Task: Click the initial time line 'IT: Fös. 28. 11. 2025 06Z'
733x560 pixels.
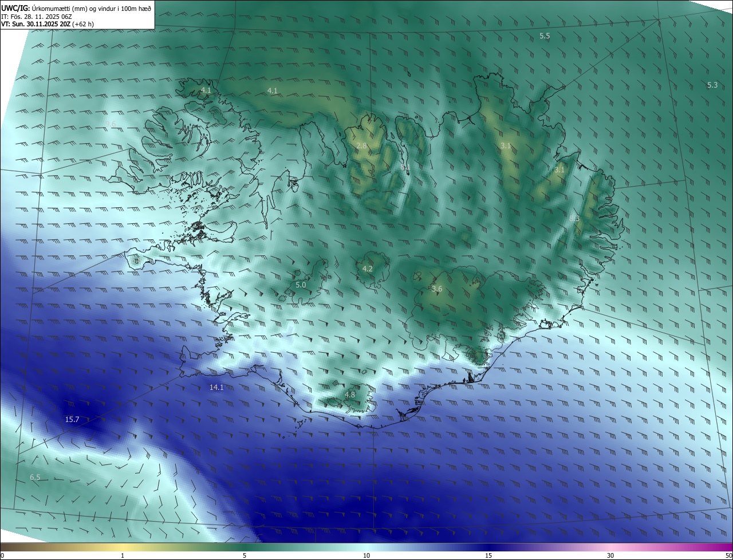Action: [x=36, y=17]
